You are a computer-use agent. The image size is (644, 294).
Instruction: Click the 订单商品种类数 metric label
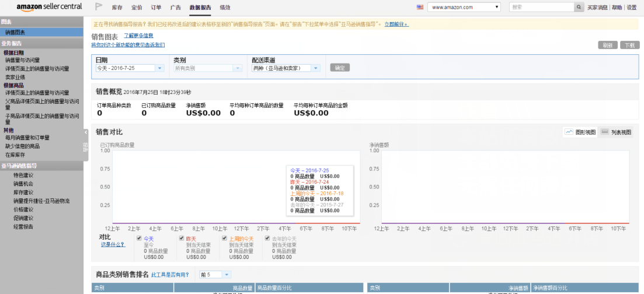[114, 106]
